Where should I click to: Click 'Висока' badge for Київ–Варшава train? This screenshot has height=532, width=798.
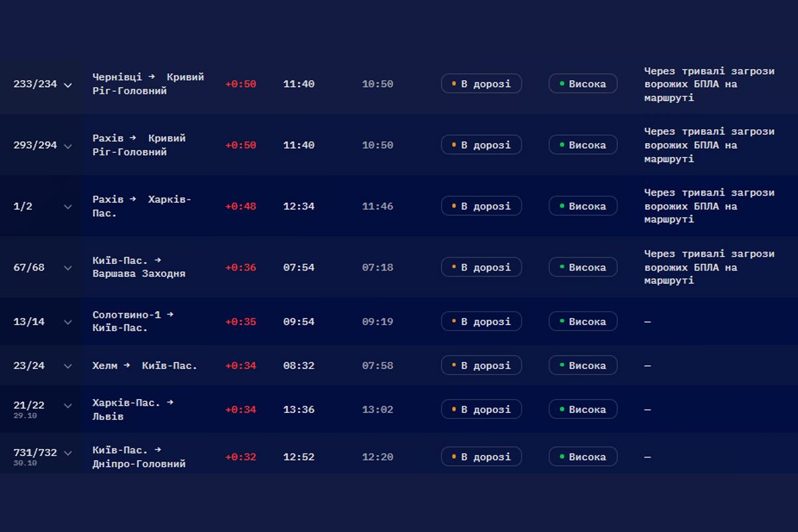tap(583, 267)
